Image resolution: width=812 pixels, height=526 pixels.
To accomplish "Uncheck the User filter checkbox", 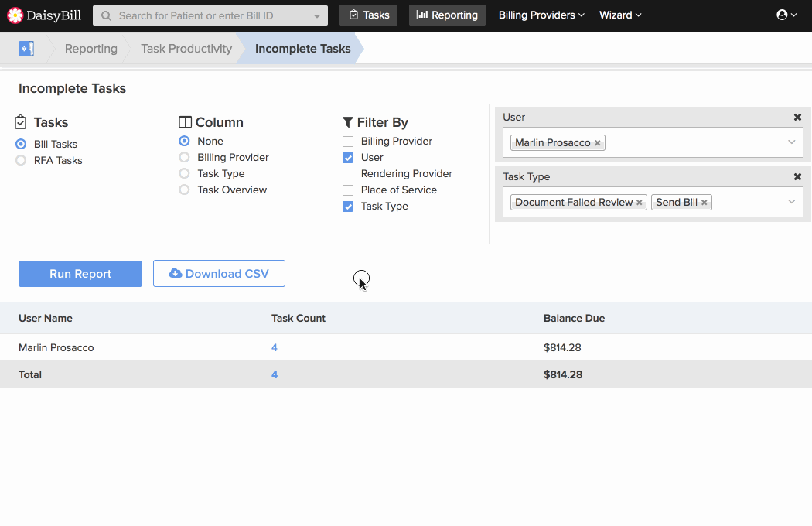I will tap(348, 158).
